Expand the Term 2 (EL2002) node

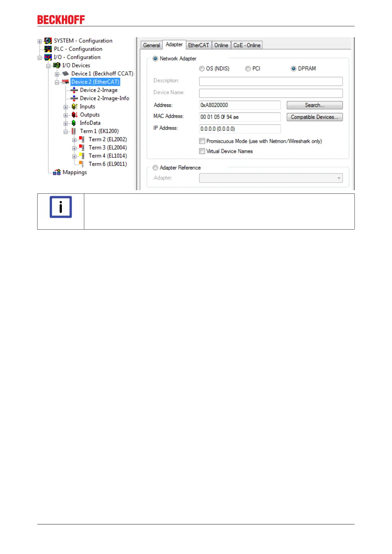tap(74, 140)
